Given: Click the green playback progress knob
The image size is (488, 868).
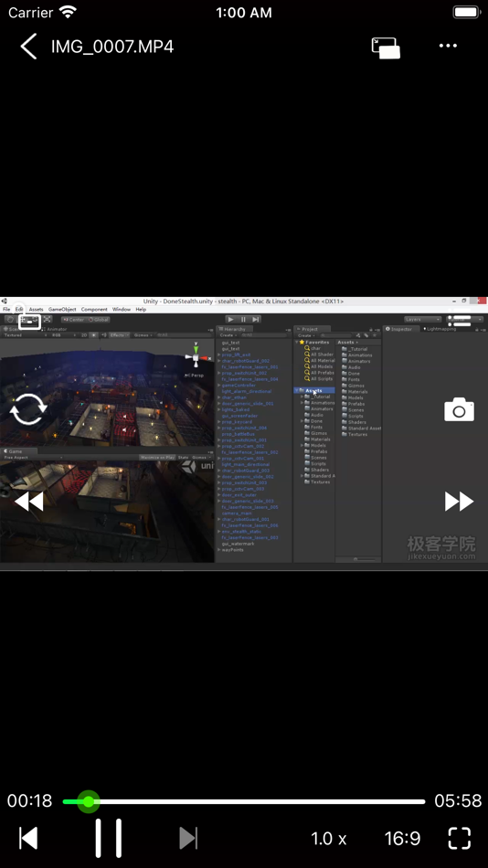Looking at the screenshot, I should click(x=89, y=801).
